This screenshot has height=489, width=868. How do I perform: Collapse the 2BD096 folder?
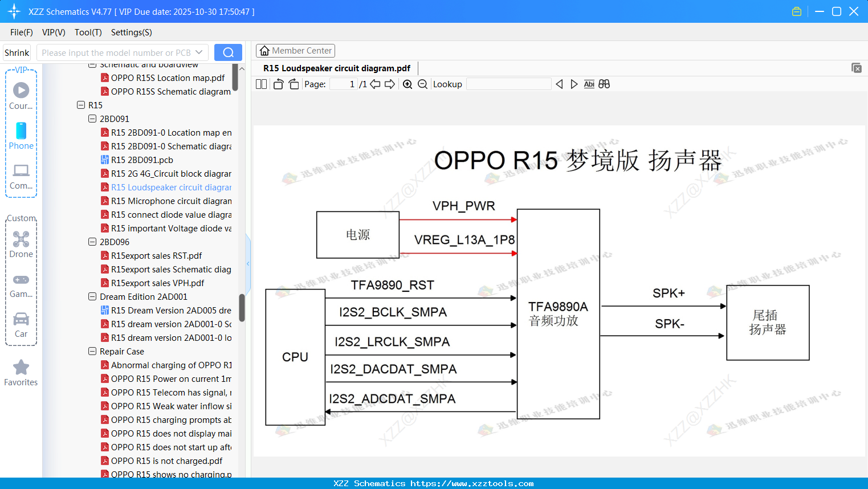coord(92,242)
